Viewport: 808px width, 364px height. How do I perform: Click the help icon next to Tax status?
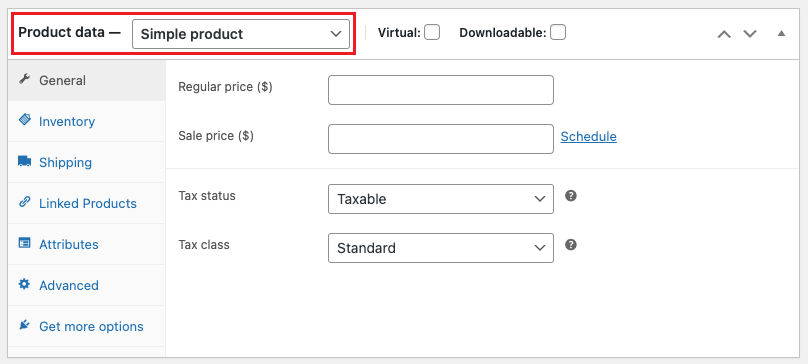pyautogui.click(x=570, y=196)
